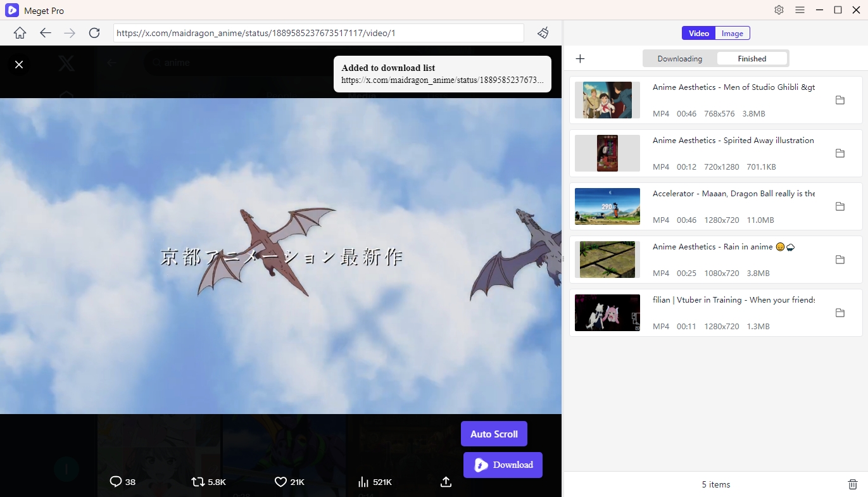The image size is (868, 497).
Task: Delete all items with trash icon
Action: (x=853, y=484)
